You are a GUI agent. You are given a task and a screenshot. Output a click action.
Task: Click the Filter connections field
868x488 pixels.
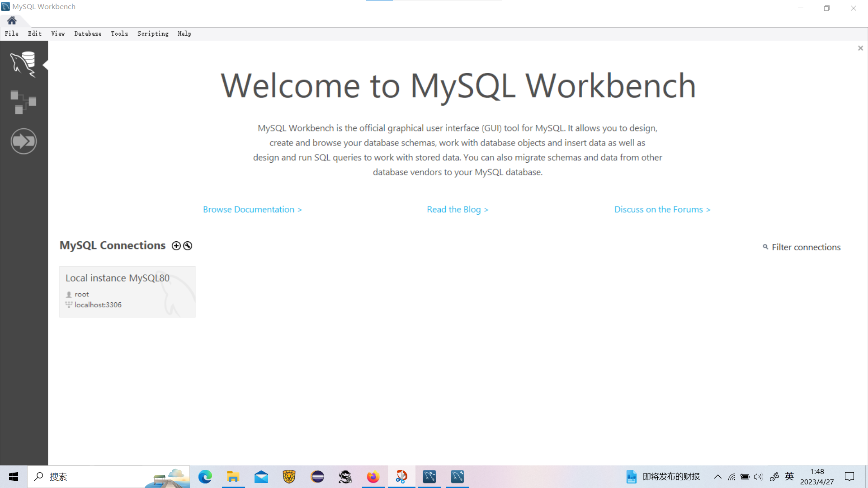[806, 247]
